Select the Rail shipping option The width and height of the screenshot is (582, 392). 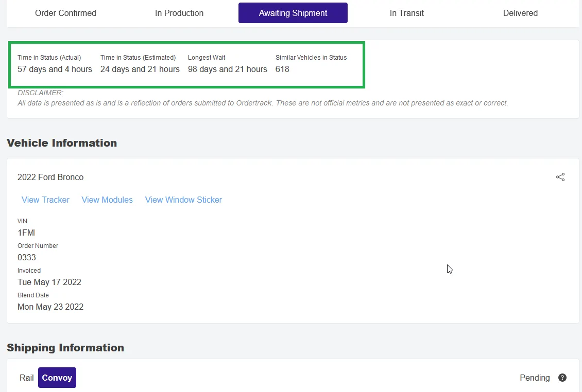coord(27,378)
